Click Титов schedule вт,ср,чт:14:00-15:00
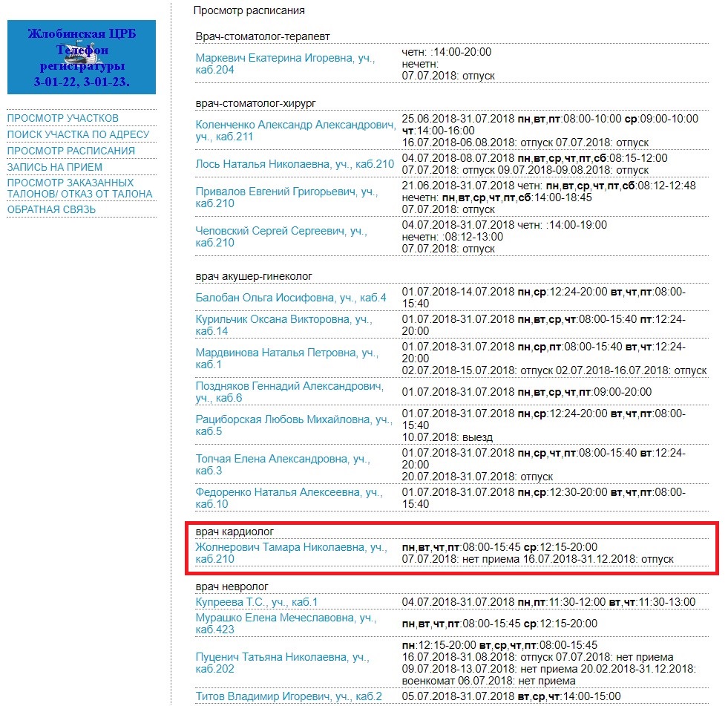The image size is (728, 706). click(x=569, y=696)
